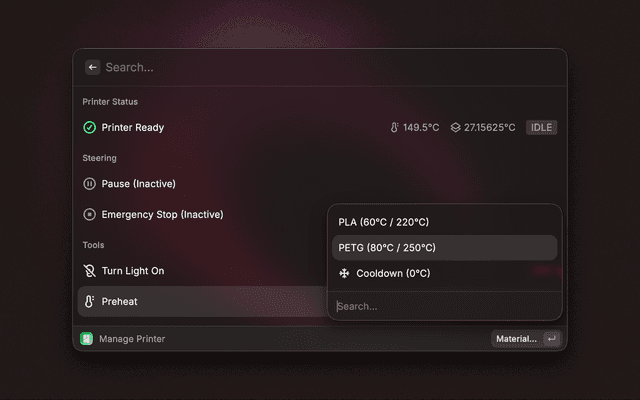Open the Material... action dropdown

pyautogui.click(x=516, y=339)
